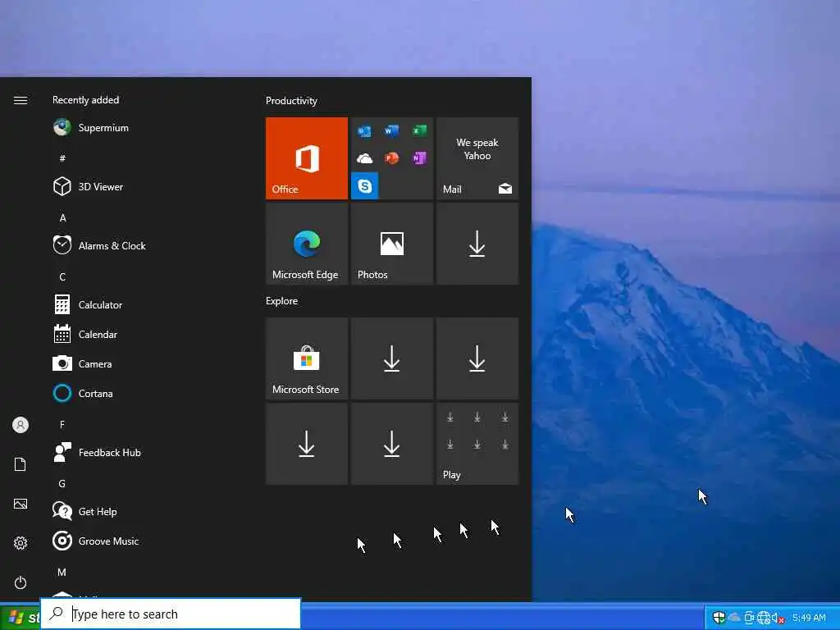Viewport: 840px width, 630px height.
Task: Collapse the 'Recently added' section header
Action: [x=85, y=99]
